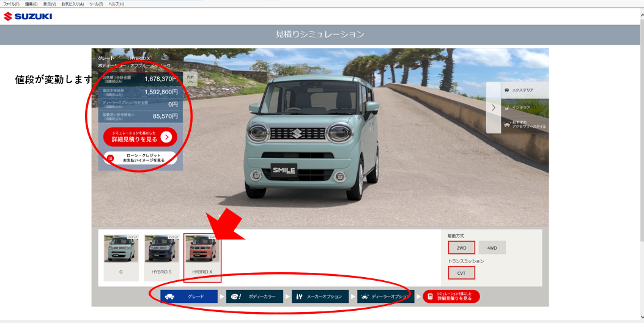Collapse the view panel with the chevron arrow
The width and height of the screenshot is (644, 323).
tap(494, 108)
